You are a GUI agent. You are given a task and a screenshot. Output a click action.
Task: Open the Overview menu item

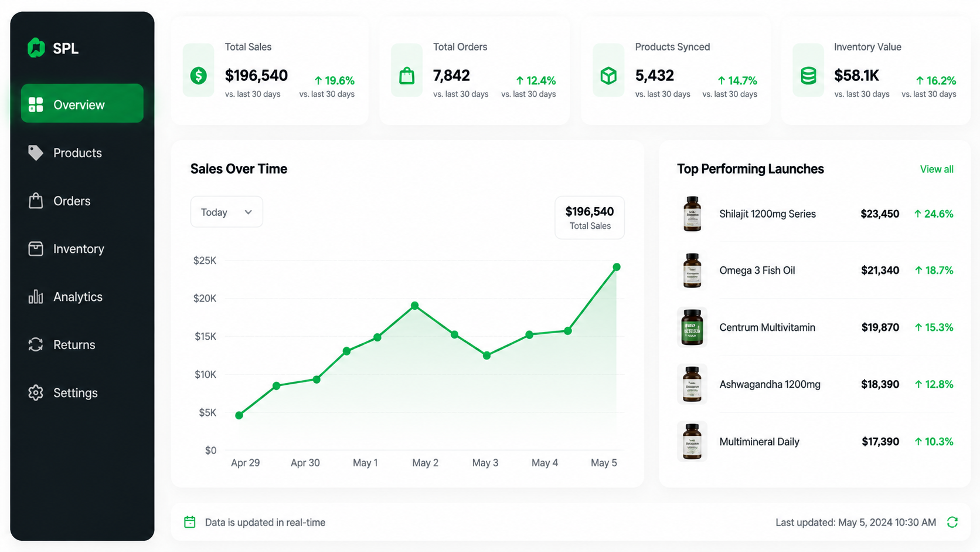pos(82,104)
